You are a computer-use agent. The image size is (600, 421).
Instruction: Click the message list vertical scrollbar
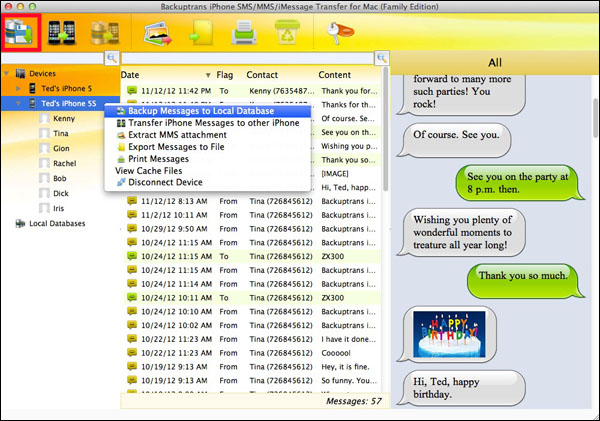386,130
